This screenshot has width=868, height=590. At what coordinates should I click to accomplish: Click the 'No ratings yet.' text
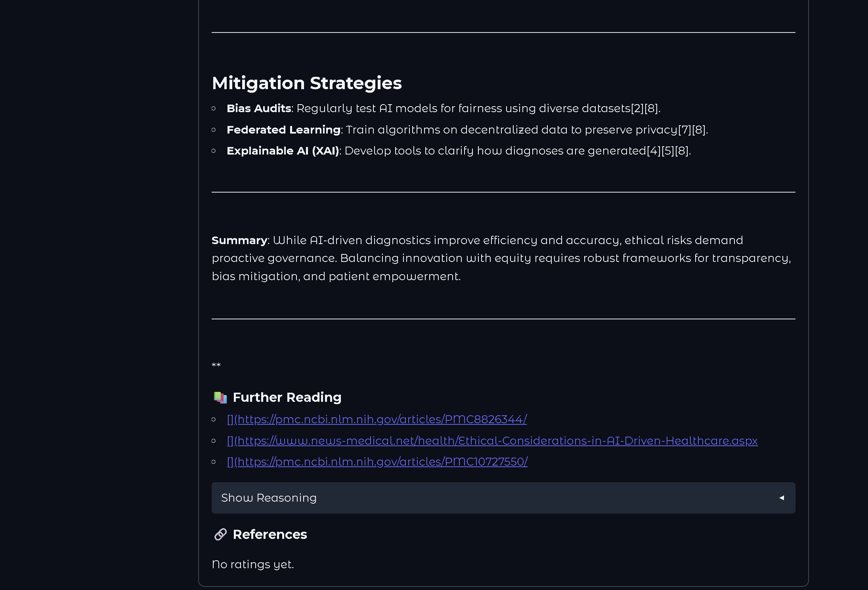(x=252, y=564)
